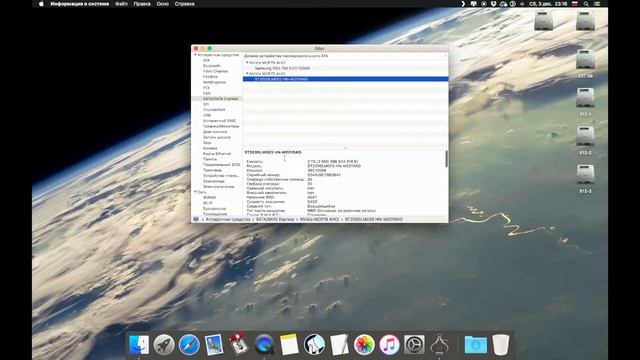Open the Информация о системе app menu

(80, 4)
